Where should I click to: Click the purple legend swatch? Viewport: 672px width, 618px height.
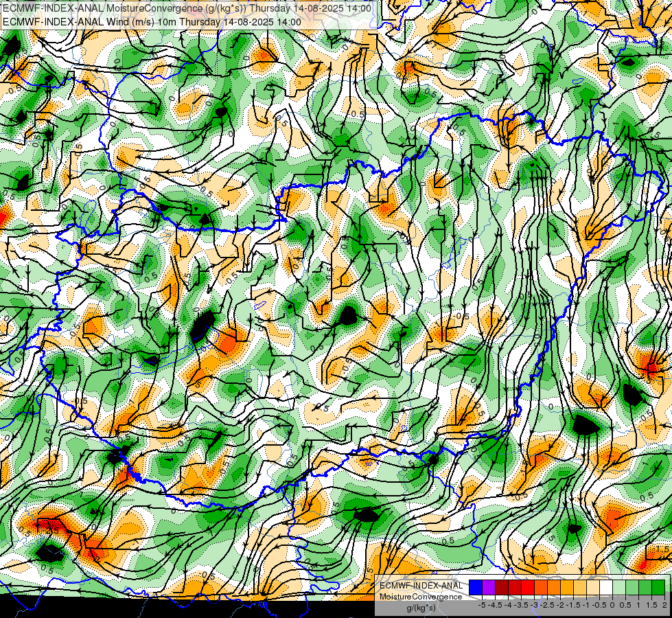(x=489, y=587)
